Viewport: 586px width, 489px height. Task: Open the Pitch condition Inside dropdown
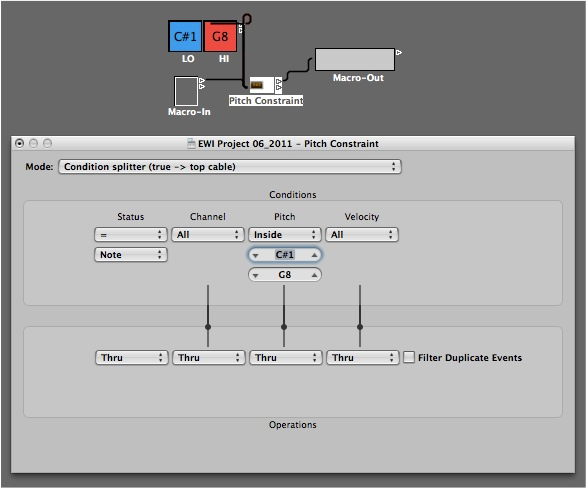(x=285, y=234)
